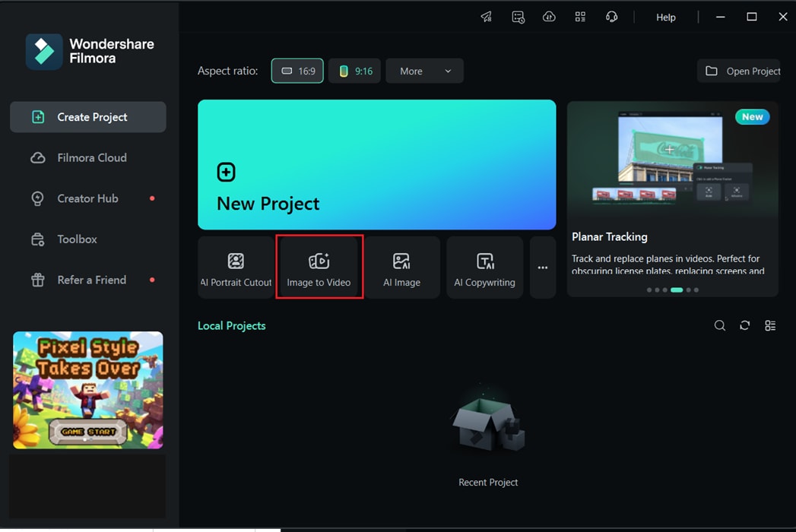Click the Open Project button
Viewport: 796px width, 532px height.
739,71
